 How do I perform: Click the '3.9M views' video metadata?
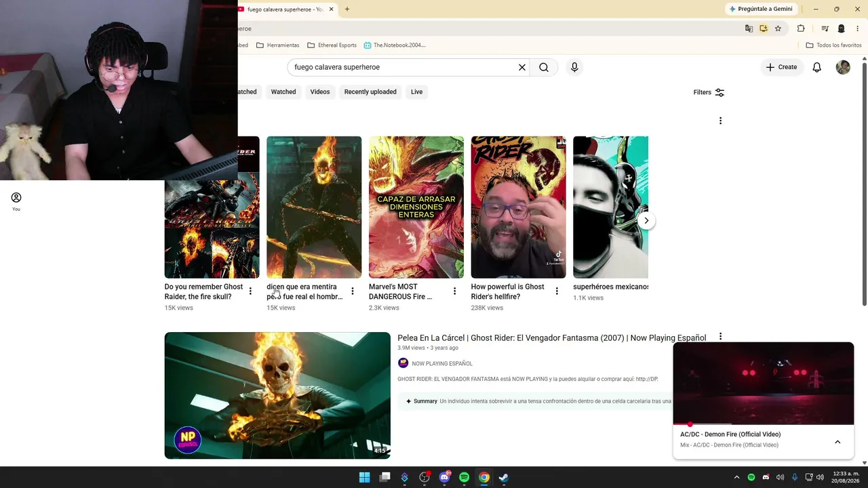pyautogui.click(x=411, y=348)
